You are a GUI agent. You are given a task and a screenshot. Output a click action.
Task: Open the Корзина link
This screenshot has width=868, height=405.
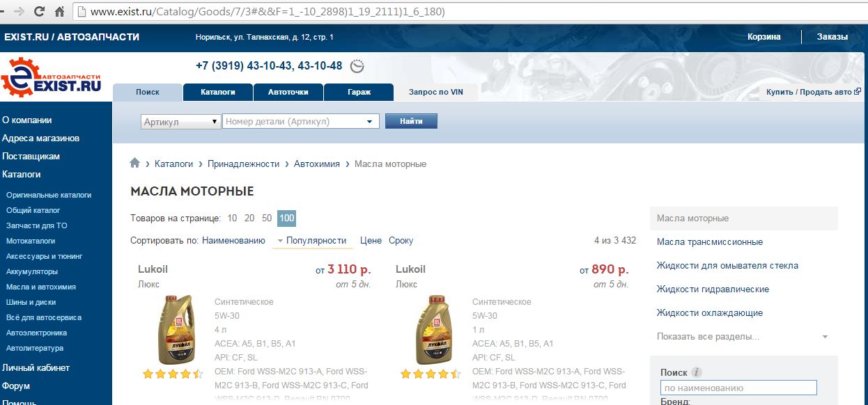[x=764, y=37]
